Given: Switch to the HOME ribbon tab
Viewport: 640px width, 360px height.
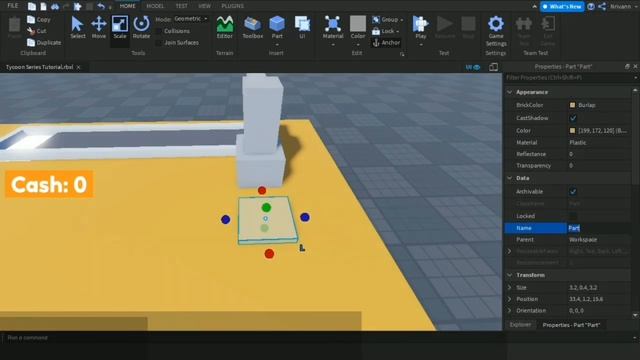Looking at the screenshot, I should click(128, 6).
